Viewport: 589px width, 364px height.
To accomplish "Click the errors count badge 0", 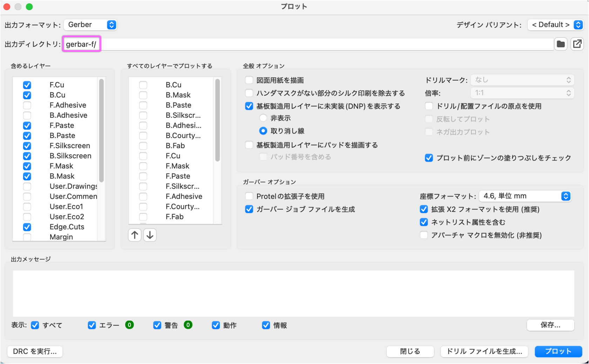I will (x=129, y=325).
